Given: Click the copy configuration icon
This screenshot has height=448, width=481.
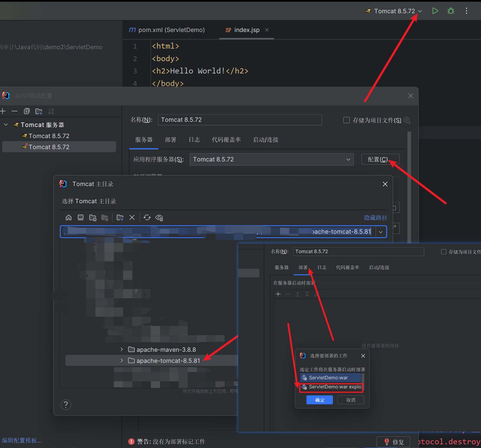Looking at the screenshot, I should (27, 111).
